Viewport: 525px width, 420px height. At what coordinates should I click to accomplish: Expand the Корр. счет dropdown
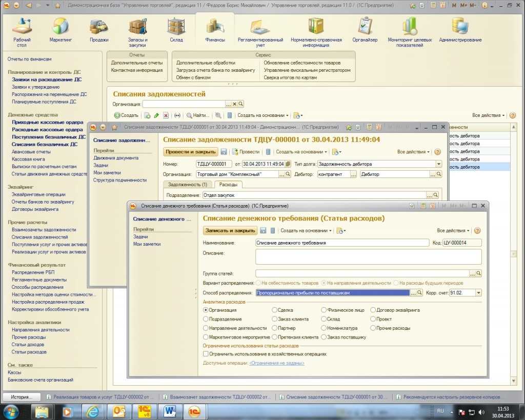point(478,293)
